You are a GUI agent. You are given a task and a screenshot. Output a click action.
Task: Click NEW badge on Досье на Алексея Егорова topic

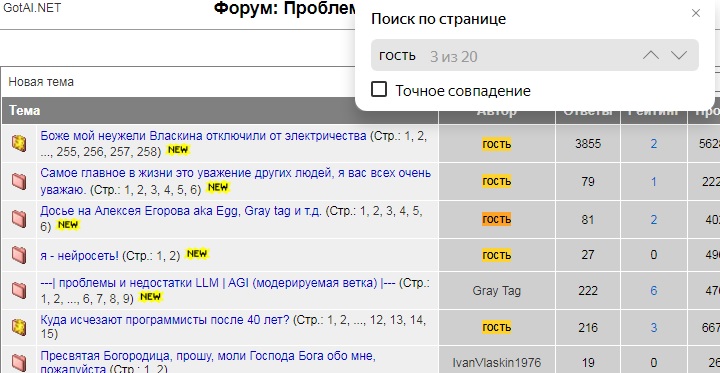pyautogui.click(x=68, y=225)
